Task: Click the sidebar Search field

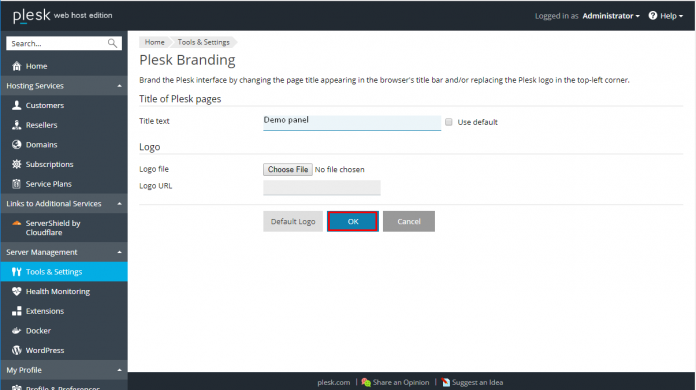Action: [64, 43]
